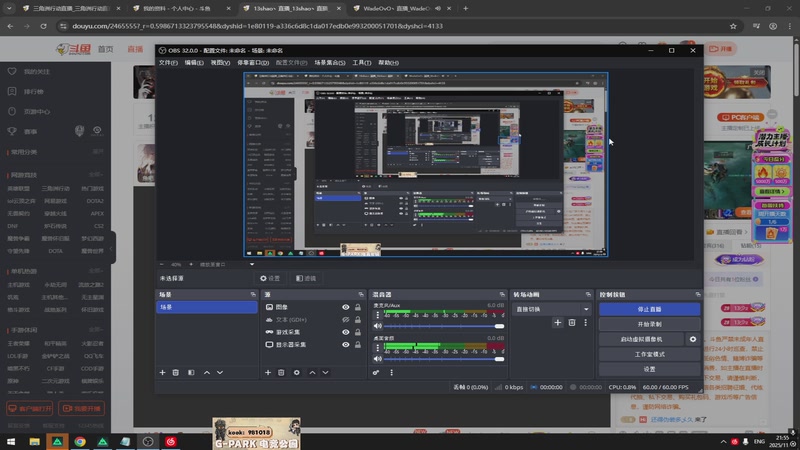Hide the 图像 source using eye icon

point(346,308)
